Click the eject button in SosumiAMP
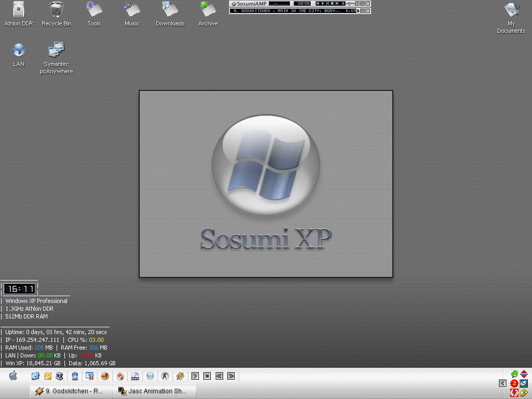 click(x=343, y=4)
